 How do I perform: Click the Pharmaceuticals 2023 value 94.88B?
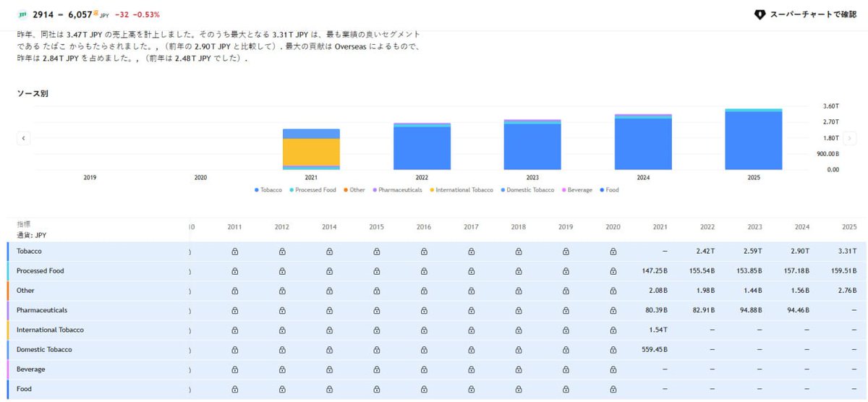tap(752, 310)
